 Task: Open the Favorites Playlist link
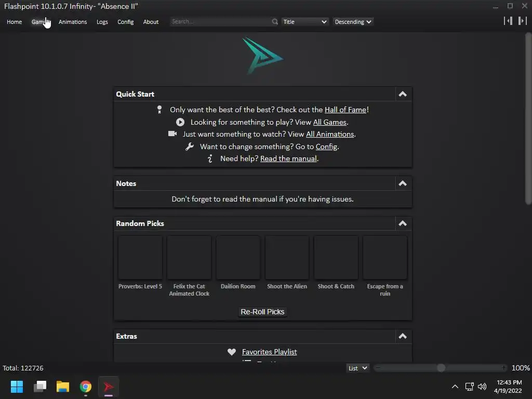(270, 352)
